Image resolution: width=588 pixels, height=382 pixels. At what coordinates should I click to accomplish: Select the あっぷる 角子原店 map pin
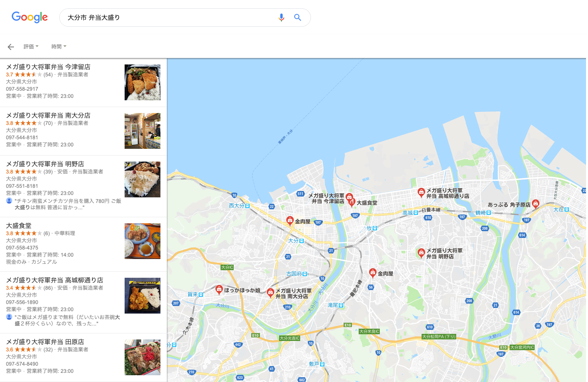coord(535,204)
